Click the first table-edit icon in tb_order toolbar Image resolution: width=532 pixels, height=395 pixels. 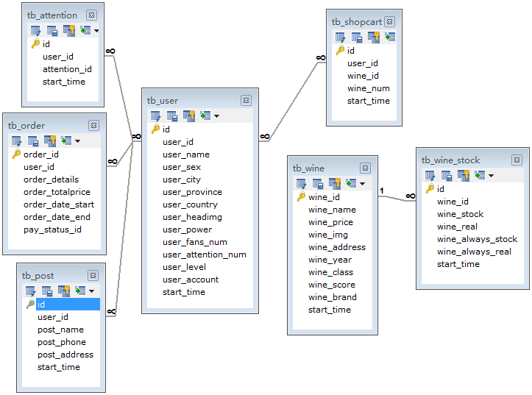click(17, 141)
